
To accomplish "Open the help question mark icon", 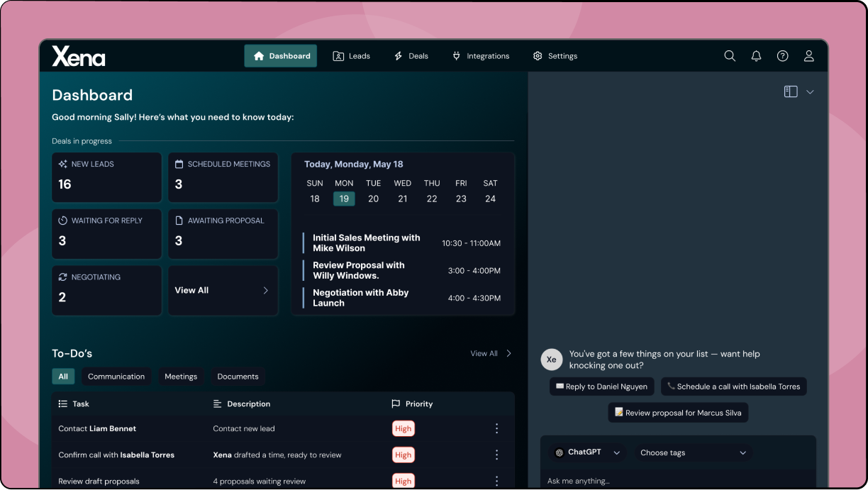I will point(782,55).
